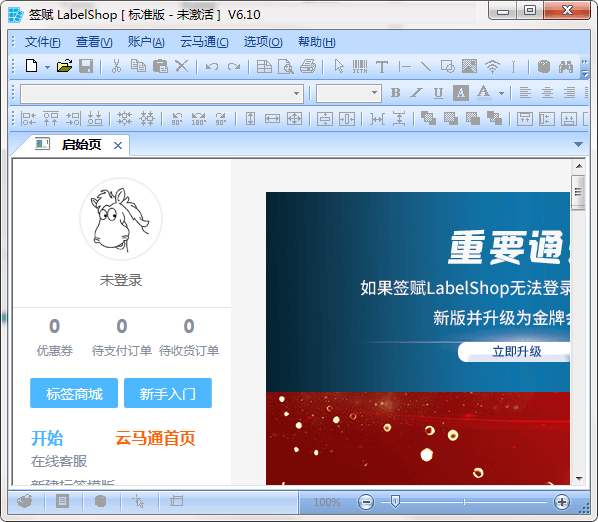Viewport: 598px width, 522px height.
Task: Cut with the scissors icon
Action: [x=116, y=66]
